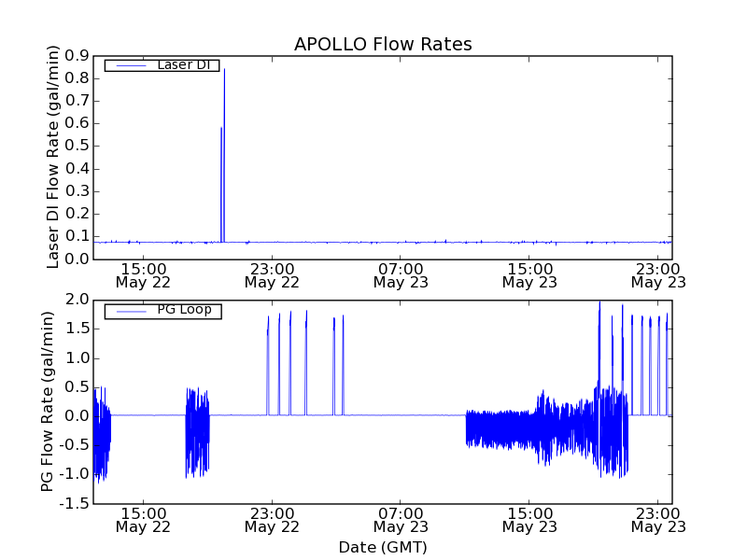Click the 'Laser DI Flow Rate (gal/min)' axis label
The width and height of the screenshot is (747, 560).
pyautogui.click(x=53, y=157)
